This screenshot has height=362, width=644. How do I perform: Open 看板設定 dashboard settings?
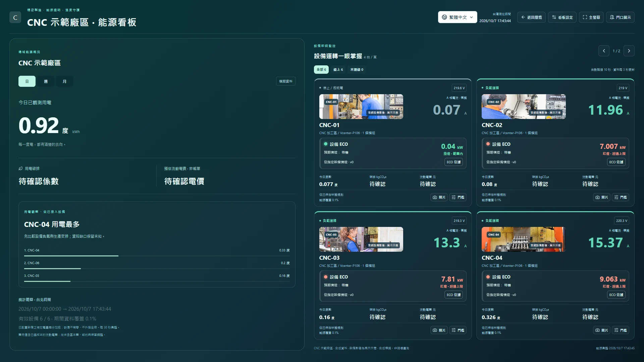(x=562, y=17)
